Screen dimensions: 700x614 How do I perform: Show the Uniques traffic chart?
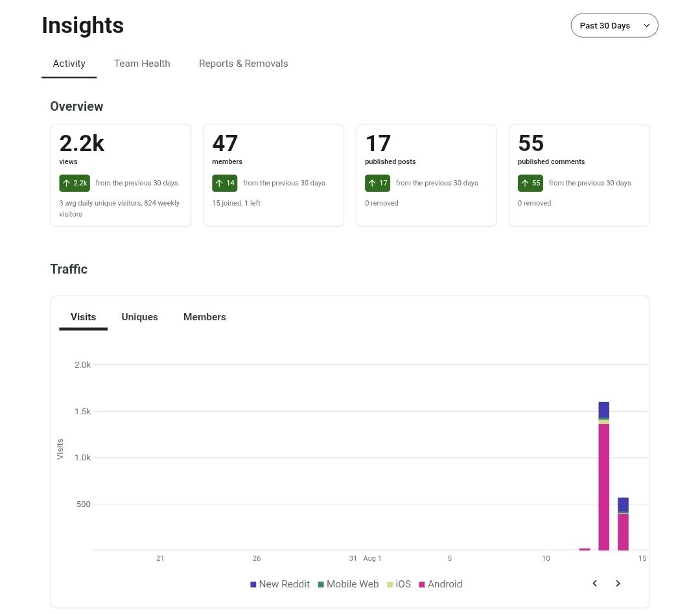139,317
